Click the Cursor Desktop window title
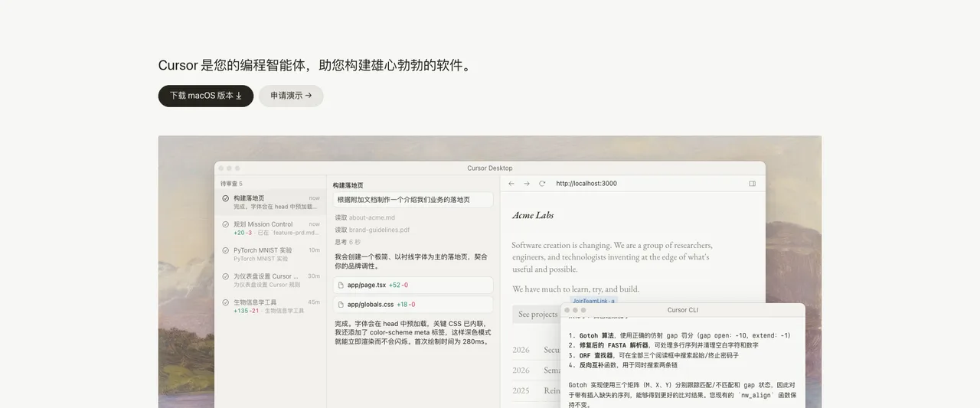Screen dimensions: 980x408 490,168
